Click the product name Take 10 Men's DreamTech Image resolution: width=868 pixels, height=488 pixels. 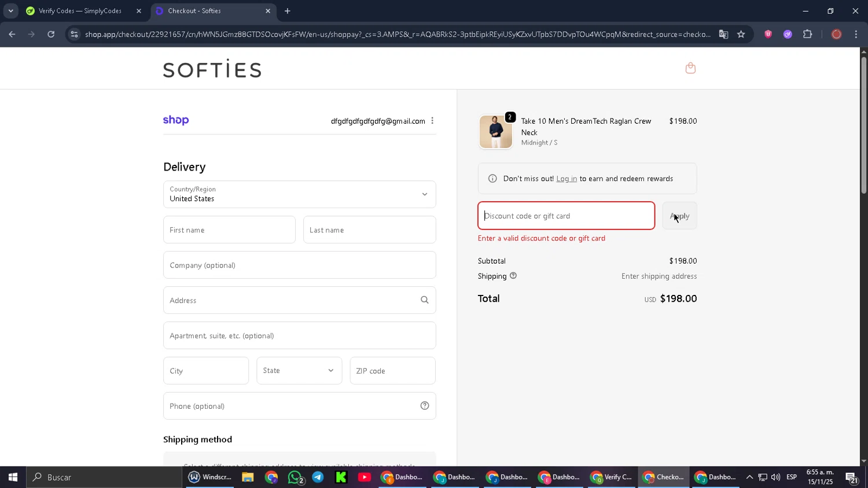tap(586, 127)
